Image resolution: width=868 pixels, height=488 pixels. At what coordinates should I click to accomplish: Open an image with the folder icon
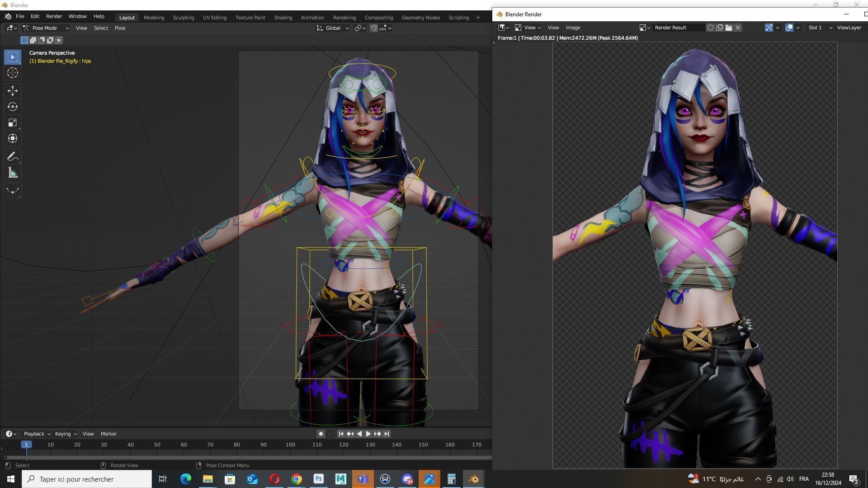tap(729, 28)
